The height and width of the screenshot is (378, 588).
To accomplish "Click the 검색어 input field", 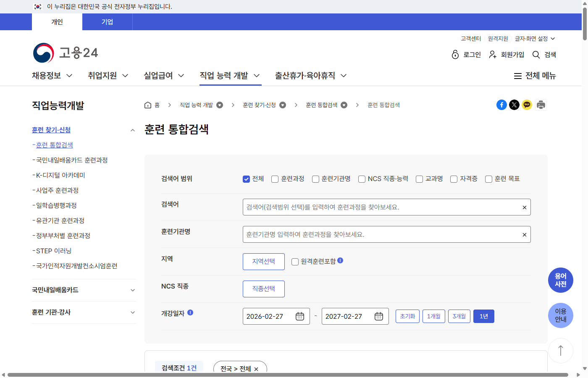I will (x=378, y=207).
